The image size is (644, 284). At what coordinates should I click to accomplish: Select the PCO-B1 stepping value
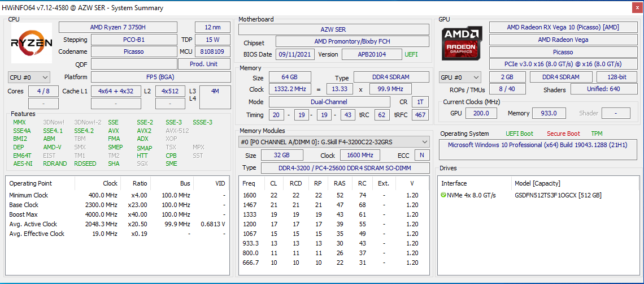[x=134, y=40]
